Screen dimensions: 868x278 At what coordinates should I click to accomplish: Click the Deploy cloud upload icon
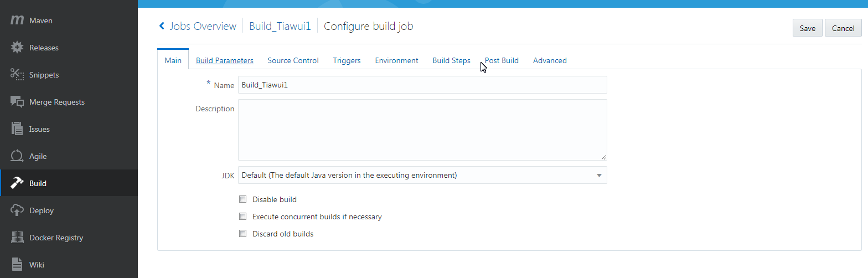(17, 210)
